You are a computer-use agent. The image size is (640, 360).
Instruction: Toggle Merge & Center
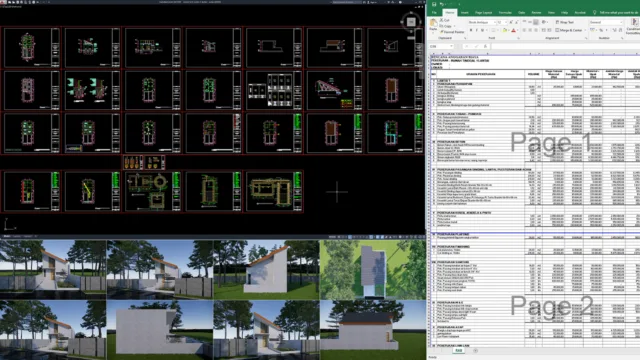click(569, 30)
